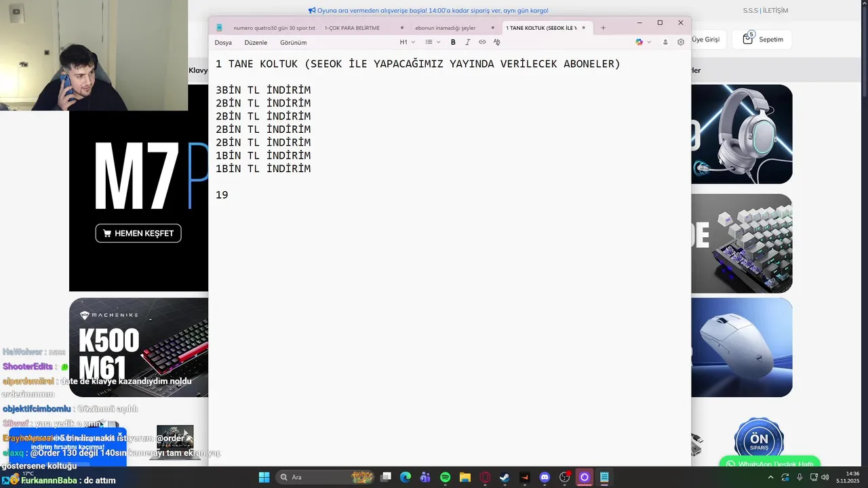Open the Machenike K500 M61 banner

click(138, 348)
